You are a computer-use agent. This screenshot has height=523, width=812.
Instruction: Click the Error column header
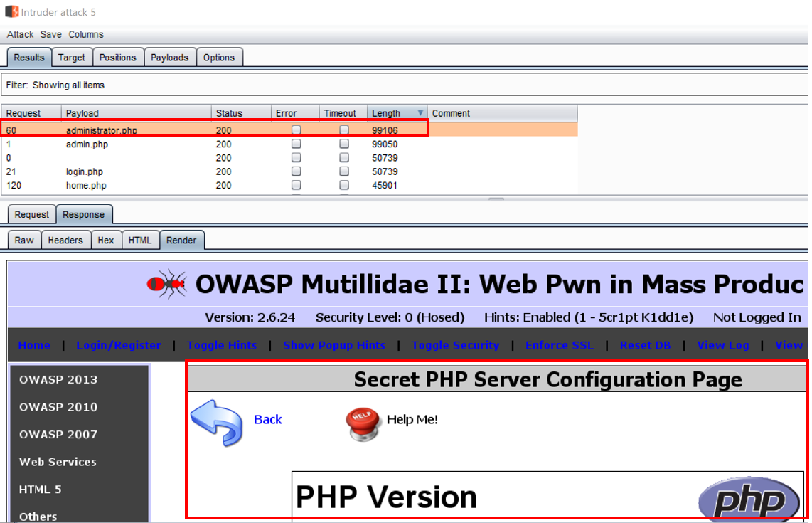pyautogui.click(x=295, y=113)
